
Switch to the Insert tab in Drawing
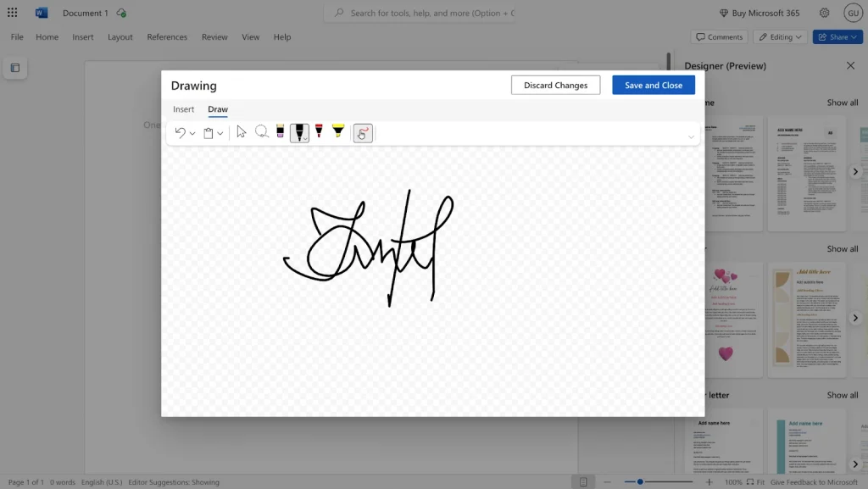click(x=183, y=109)
